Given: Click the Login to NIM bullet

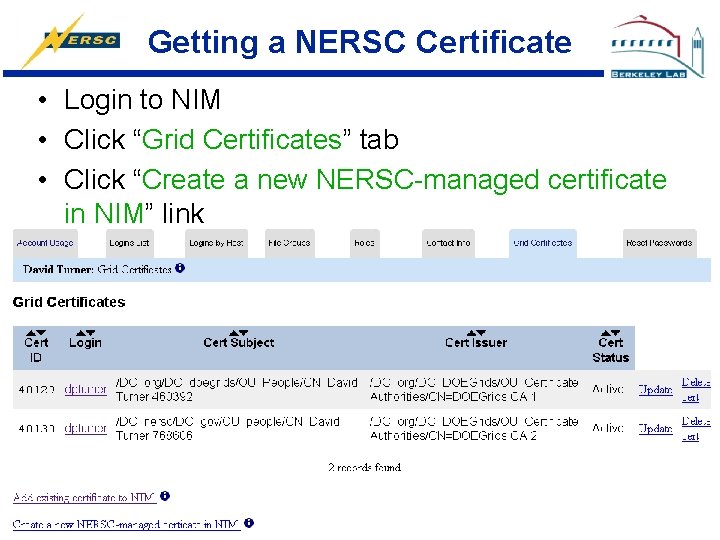Looking at the screenshot, I should [x=142, y=100].
